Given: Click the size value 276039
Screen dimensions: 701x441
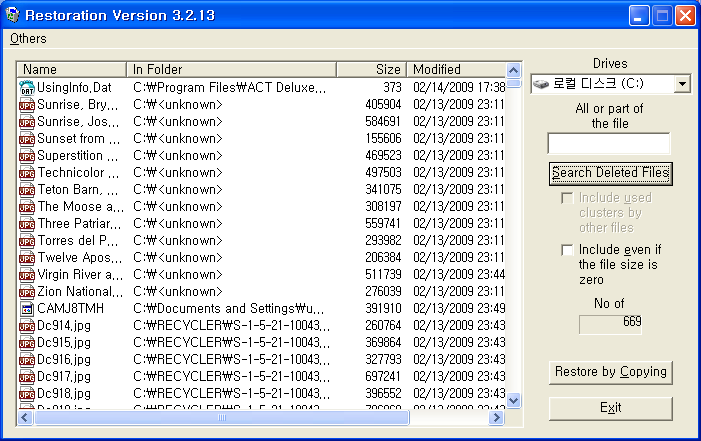Looking at the screenshot, I should [383, 292].
